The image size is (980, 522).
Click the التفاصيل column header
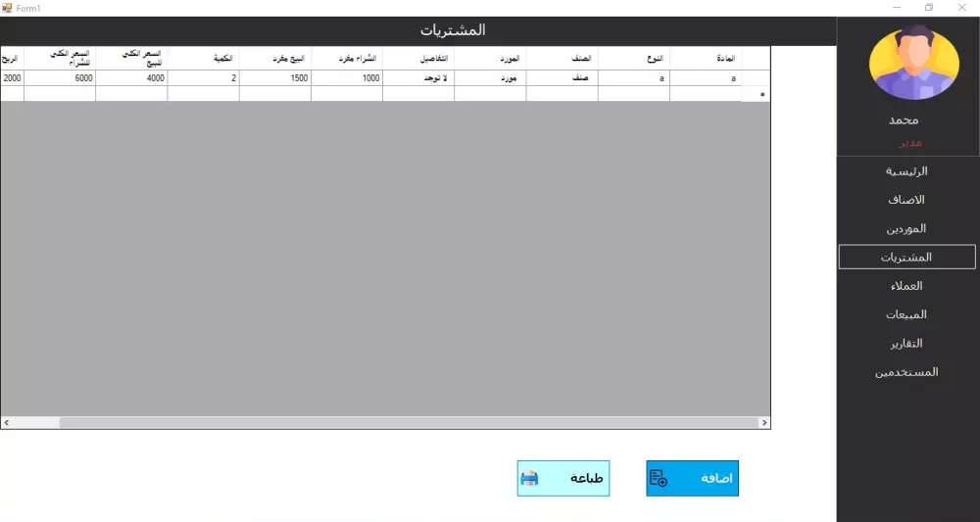418,58
